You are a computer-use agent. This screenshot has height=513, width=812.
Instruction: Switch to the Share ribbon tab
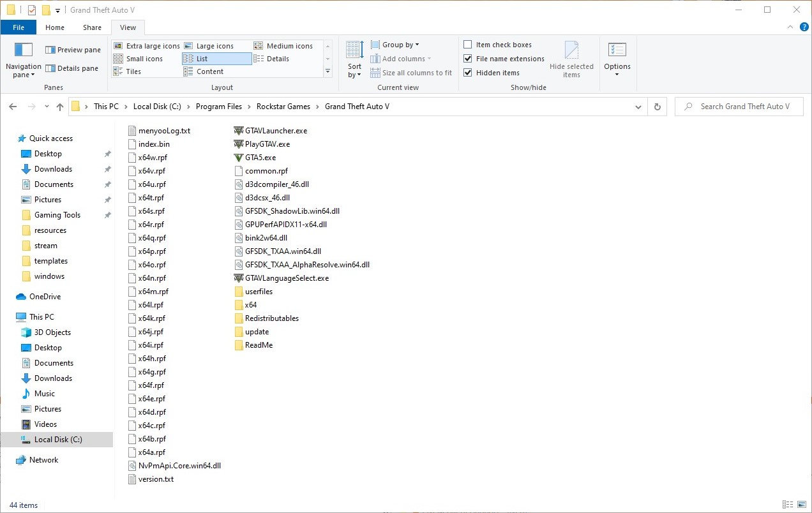(92, 27)
